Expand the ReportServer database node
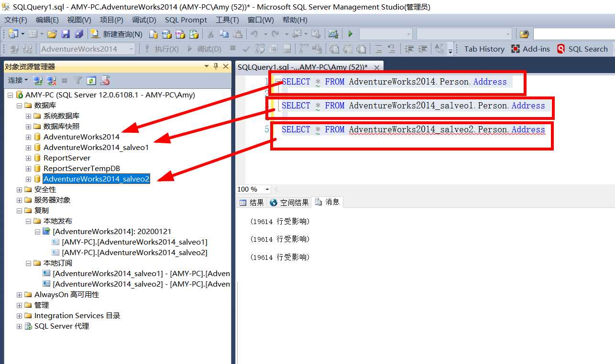Screen dimensions: 615x364 pyautogui.click(x=28, y=158)
